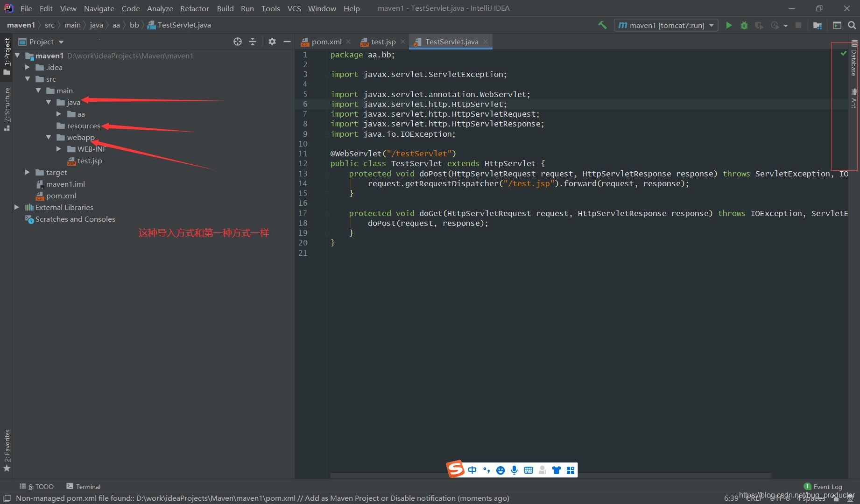Open Project panel settings gear
This screenshot has height=504, width=860.
point(272,42)
